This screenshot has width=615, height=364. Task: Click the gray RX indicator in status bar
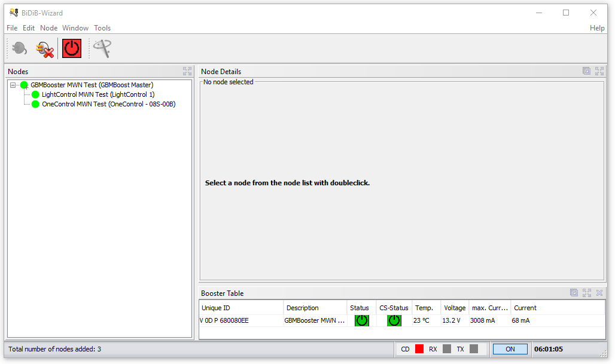(447, 348)
